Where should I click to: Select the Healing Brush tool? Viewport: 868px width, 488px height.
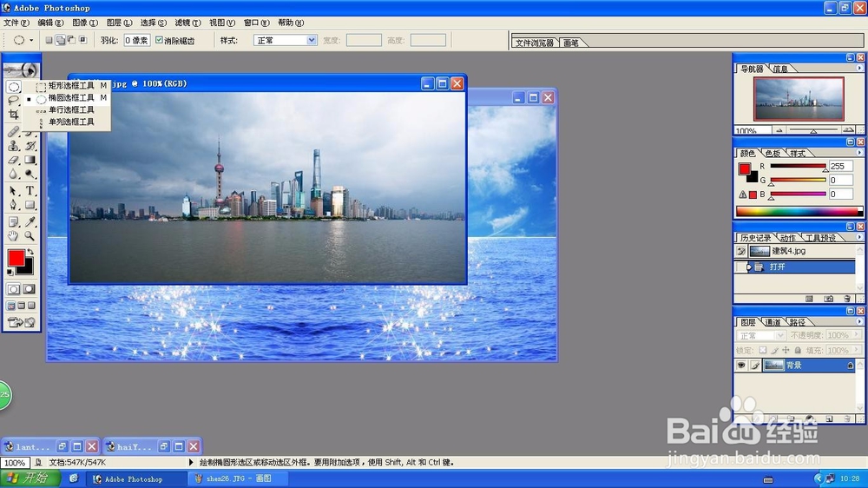tap(14, 132)
